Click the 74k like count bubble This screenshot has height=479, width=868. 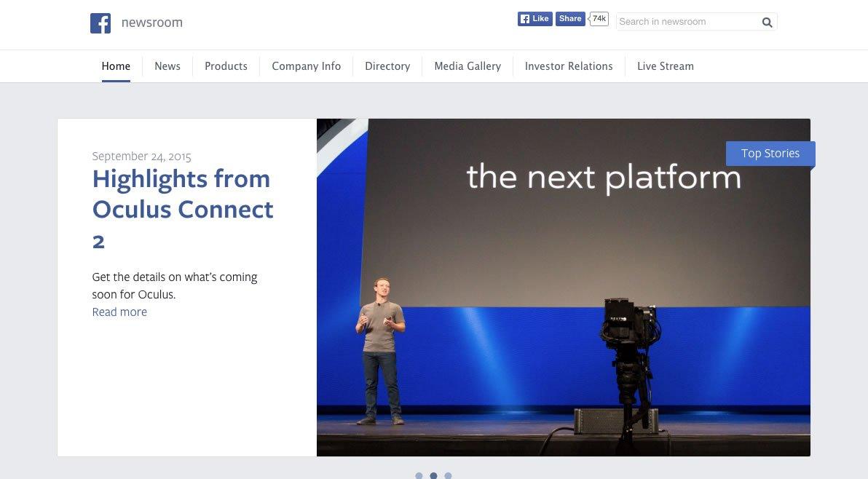[x=599, y=19]
